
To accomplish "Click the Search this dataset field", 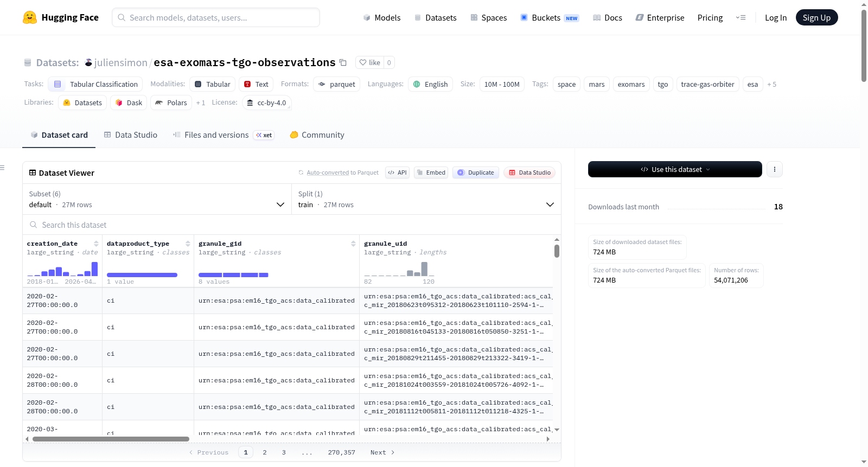I will 292,225.
